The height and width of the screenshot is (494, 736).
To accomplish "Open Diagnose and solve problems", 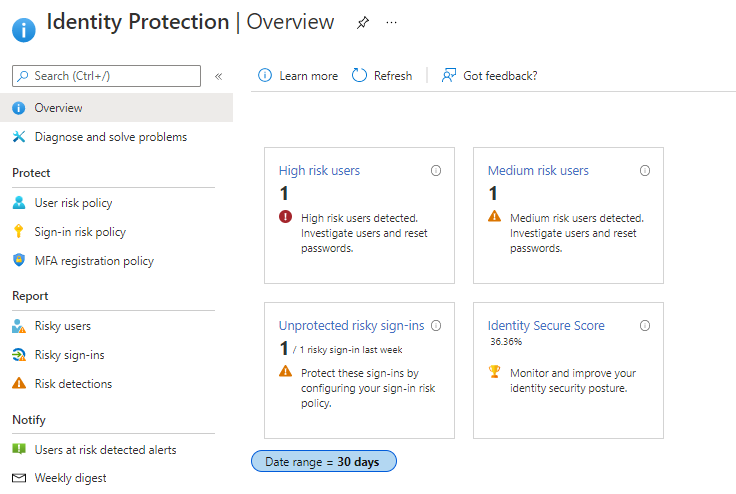I will click(110, 137).
